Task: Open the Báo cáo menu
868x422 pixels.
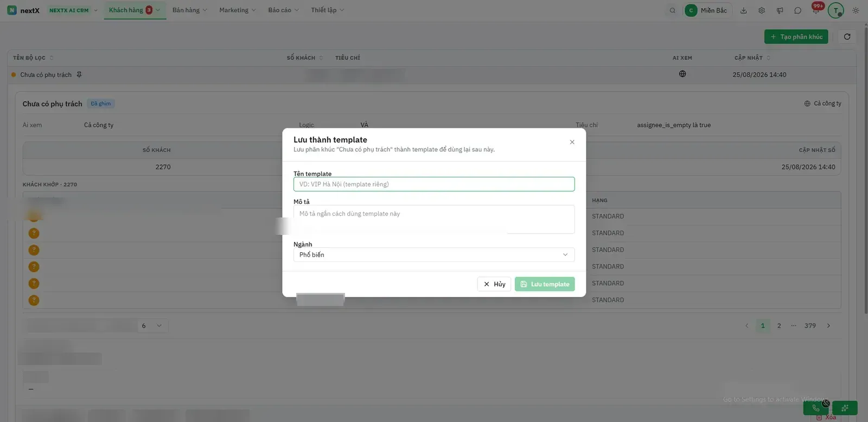Action: 283,10
